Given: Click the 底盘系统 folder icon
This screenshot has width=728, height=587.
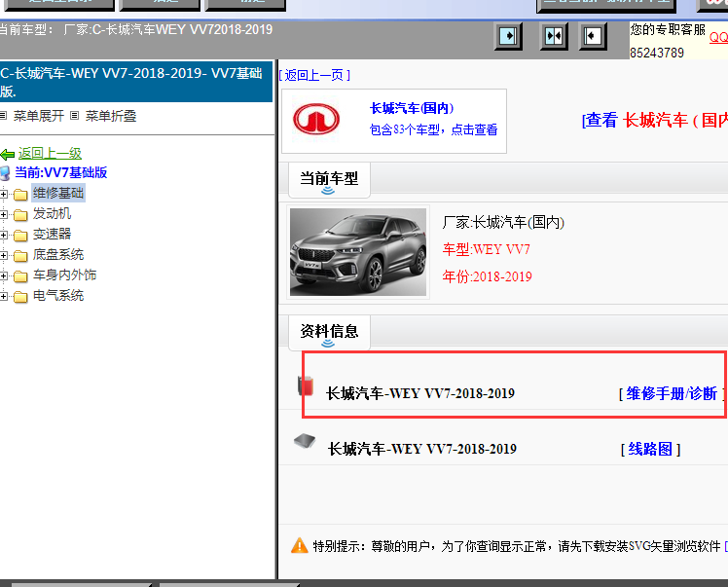Looking at the screenshot, I should 20,255.
